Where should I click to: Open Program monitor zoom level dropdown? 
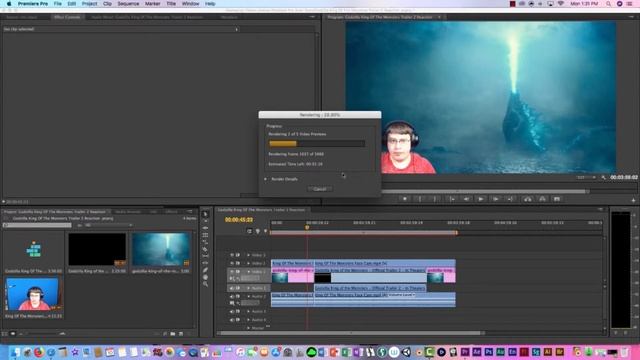[x=586, y=178]
